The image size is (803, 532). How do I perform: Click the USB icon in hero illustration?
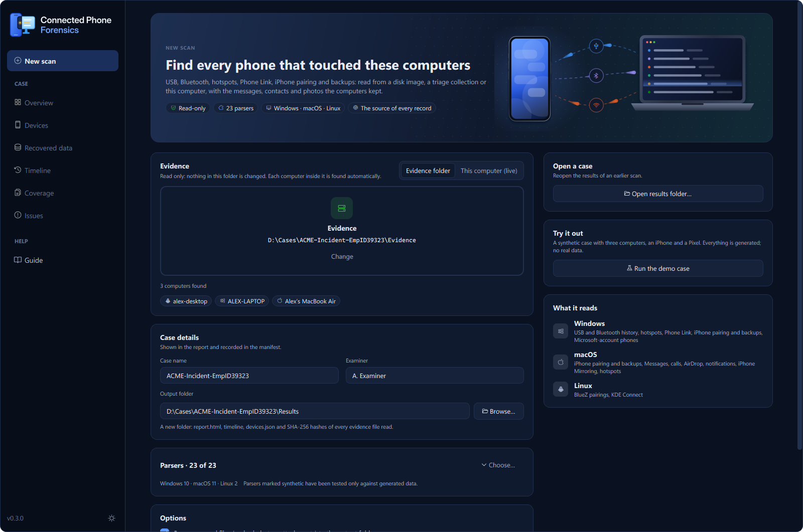click(x=596, y=46)
